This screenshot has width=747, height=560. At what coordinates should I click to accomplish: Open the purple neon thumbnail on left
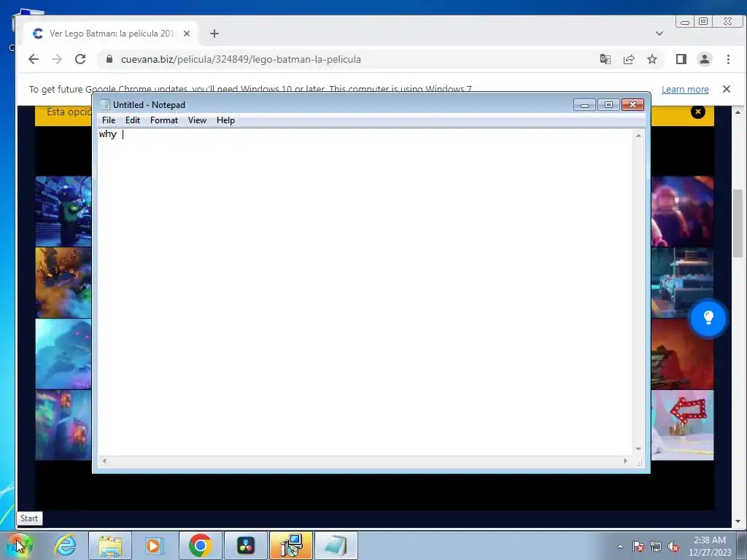(63, 425)
